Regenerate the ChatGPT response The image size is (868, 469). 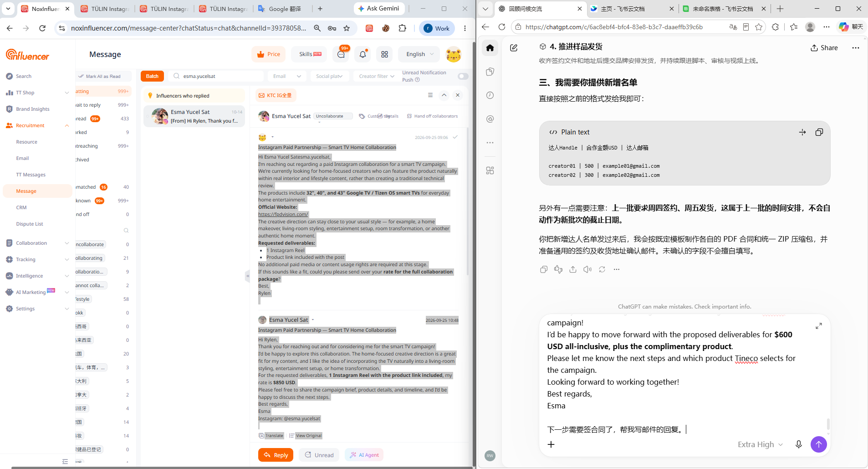(x=602, y=269)
